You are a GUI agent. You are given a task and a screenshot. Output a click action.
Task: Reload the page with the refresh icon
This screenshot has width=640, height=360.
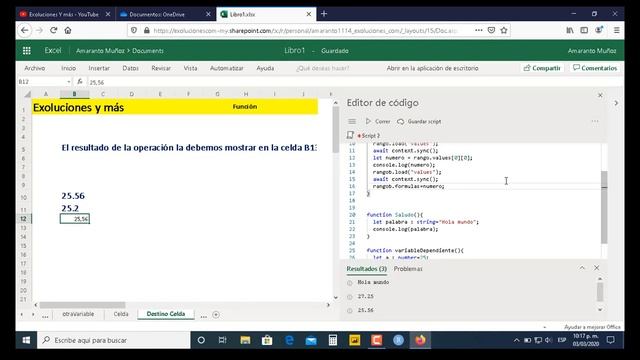(x=53, y=30)
